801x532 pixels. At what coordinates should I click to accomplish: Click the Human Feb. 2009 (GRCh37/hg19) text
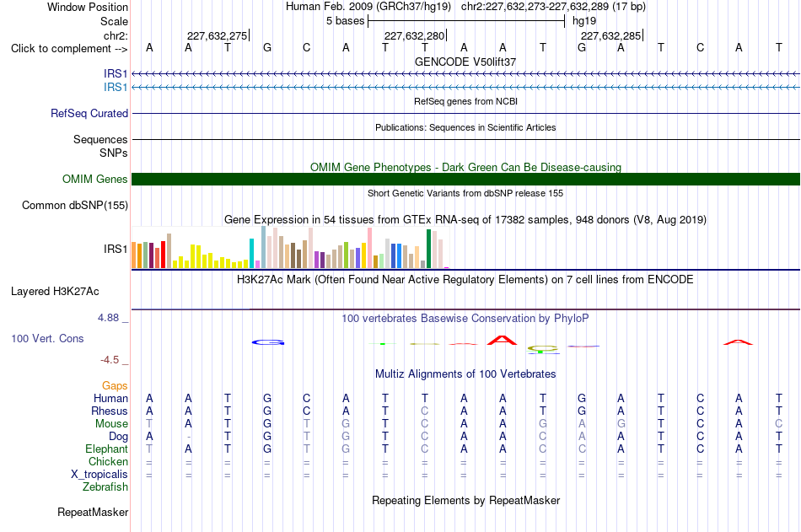pos(368,7)
